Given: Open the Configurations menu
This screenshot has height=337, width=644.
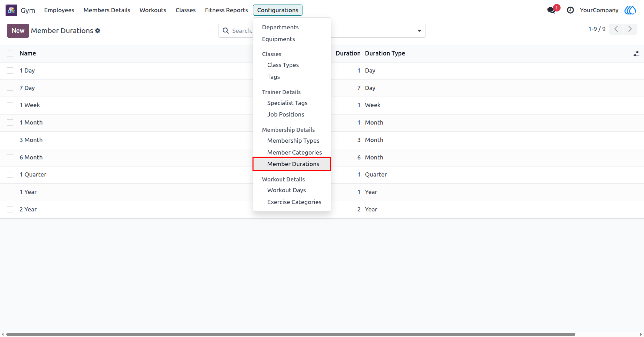Looking at the screenshot, I should pos(278,10).
